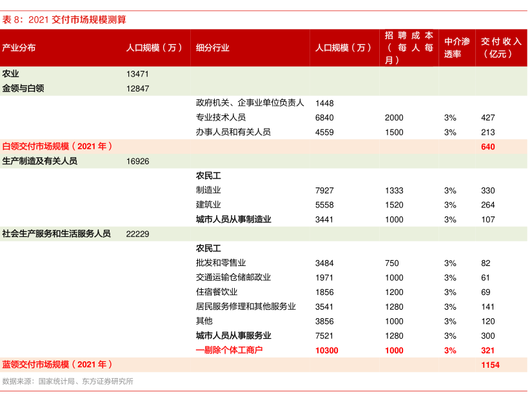The height and width of the screenshot is (409, 532).
Task: Select the 中介渗透率 column header
Action: pyautogui.click(x=457, y=48)
